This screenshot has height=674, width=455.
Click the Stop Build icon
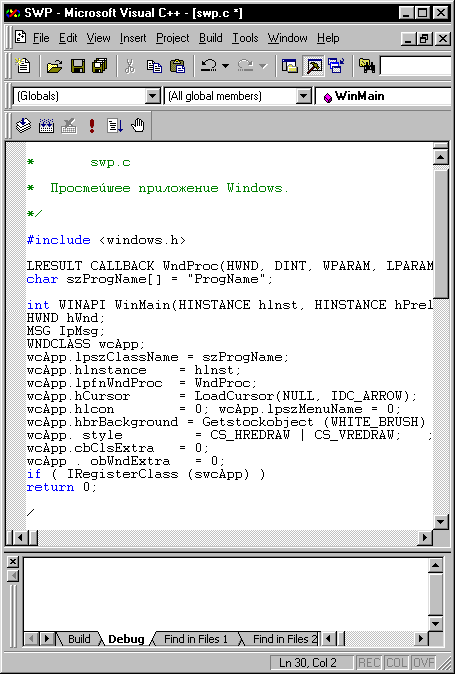(69, 126)
